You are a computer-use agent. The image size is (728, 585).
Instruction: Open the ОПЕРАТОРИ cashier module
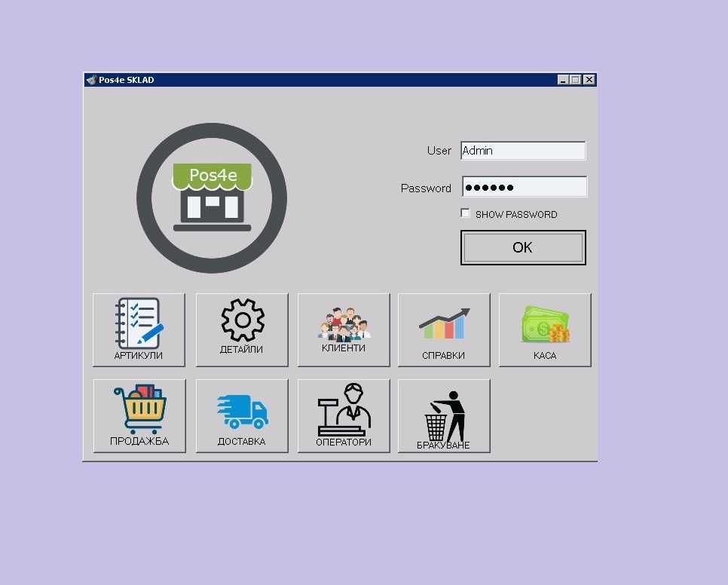click(344, 415)
